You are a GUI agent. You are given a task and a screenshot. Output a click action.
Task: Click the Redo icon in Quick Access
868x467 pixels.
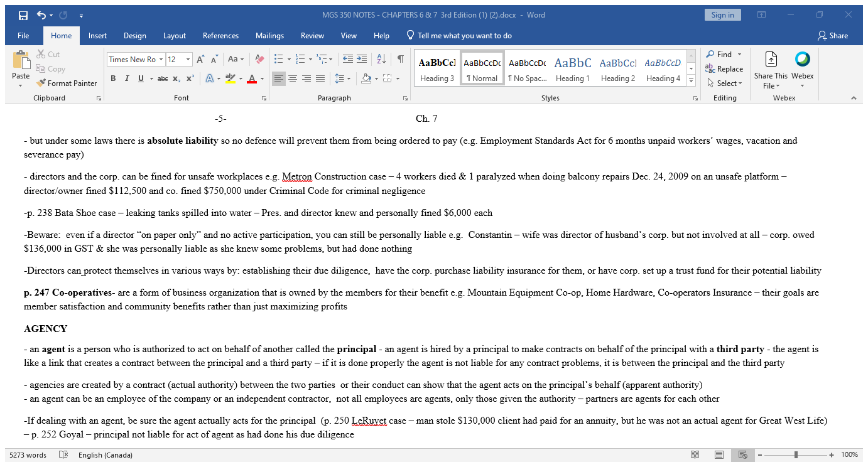(x=63, y=15)
